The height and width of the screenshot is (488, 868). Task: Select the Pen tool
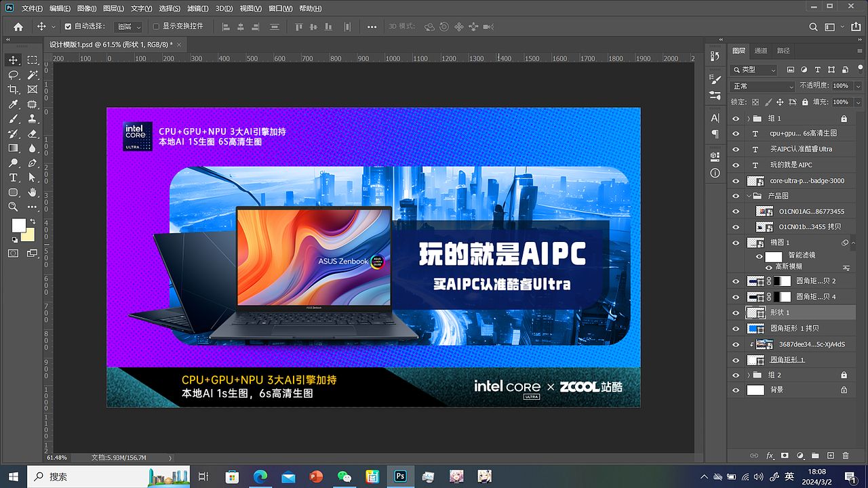click(32, 163)
